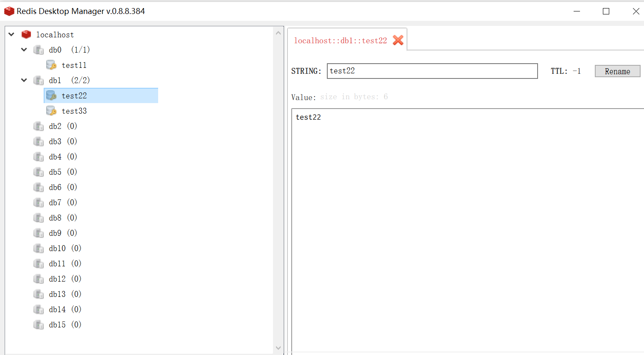644x355 pixels.
Task: Collapse the localhost connection node
Action: coord(11,34)
